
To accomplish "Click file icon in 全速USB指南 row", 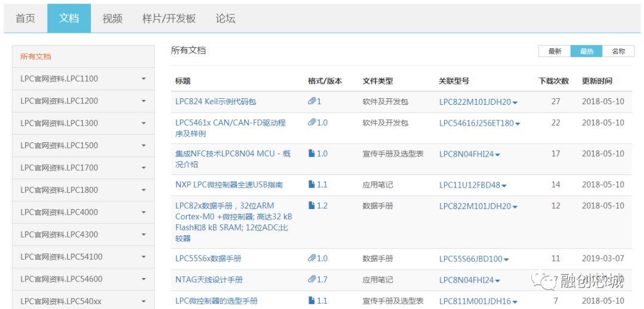I will 312,185.
